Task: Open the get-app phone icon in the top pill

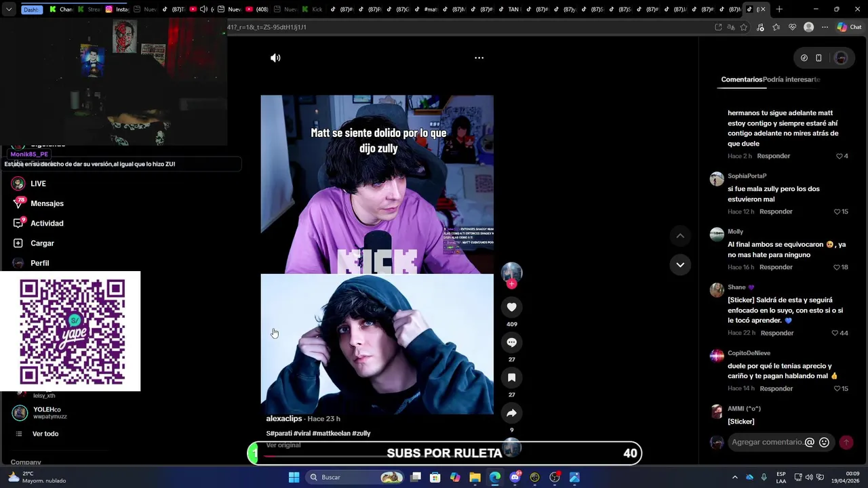Action: [x=818, y=58]
